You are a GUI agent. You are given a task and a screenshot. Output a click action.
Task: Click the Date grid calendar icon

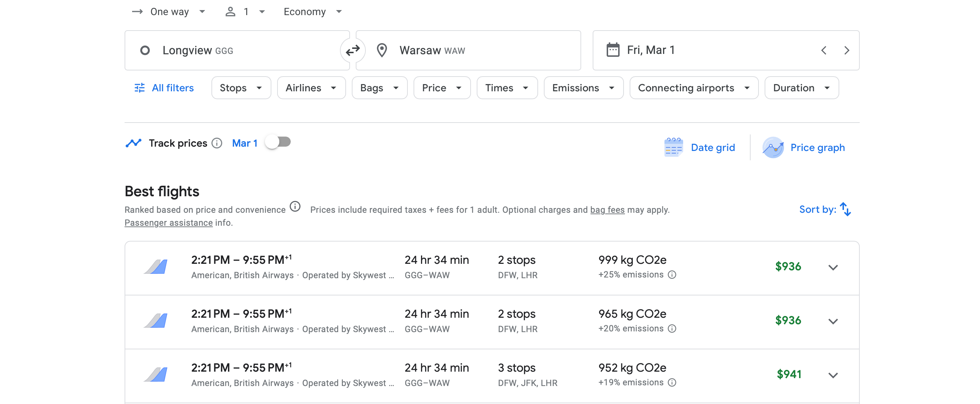click(x=673, y=147)
